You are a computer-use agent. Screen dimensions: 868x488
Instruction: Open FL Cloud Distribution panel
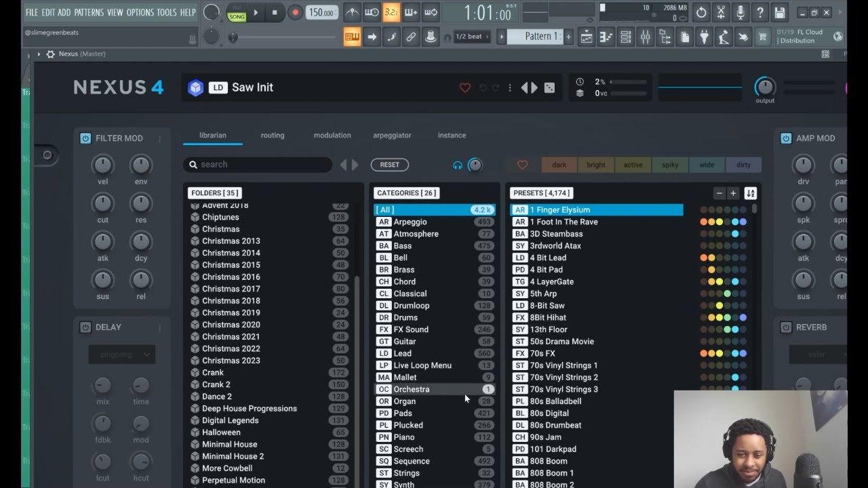810,37
